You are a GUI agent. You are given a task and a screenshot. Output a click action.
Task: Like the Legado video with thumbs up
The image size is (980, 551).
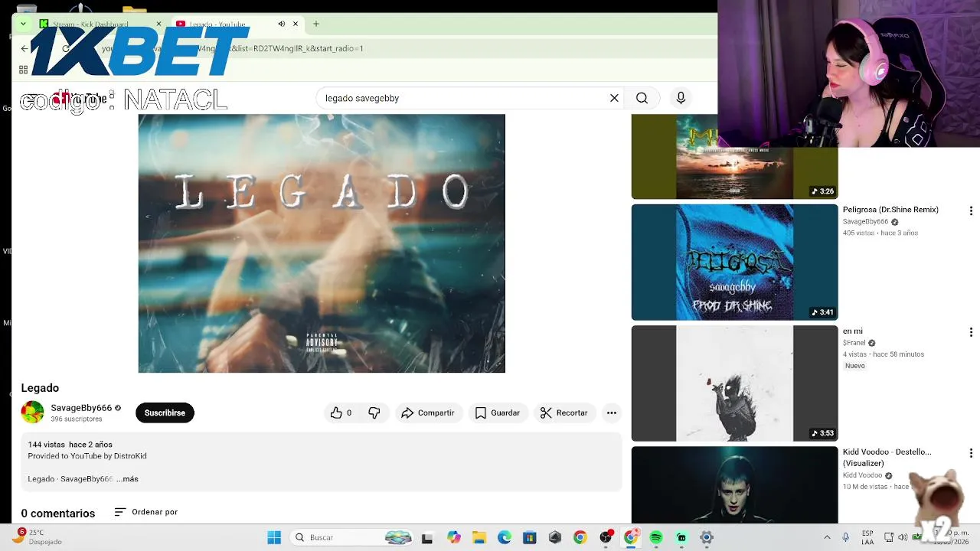coord(341,412)
